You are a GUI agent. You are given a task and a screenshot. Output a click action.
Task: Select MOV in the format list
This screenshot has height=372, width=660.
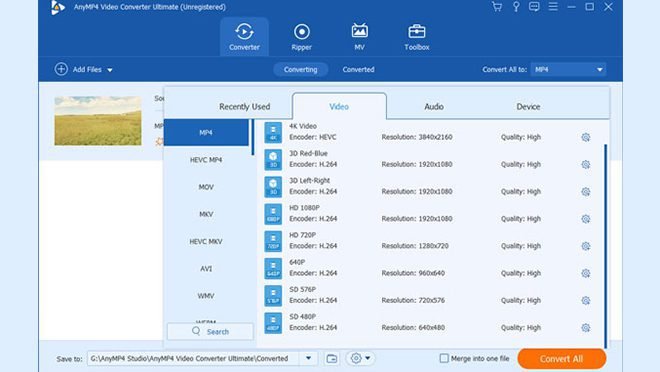206,187
